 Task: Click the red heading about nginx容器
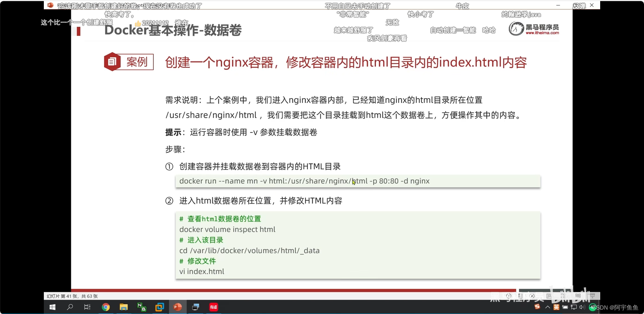346,62
